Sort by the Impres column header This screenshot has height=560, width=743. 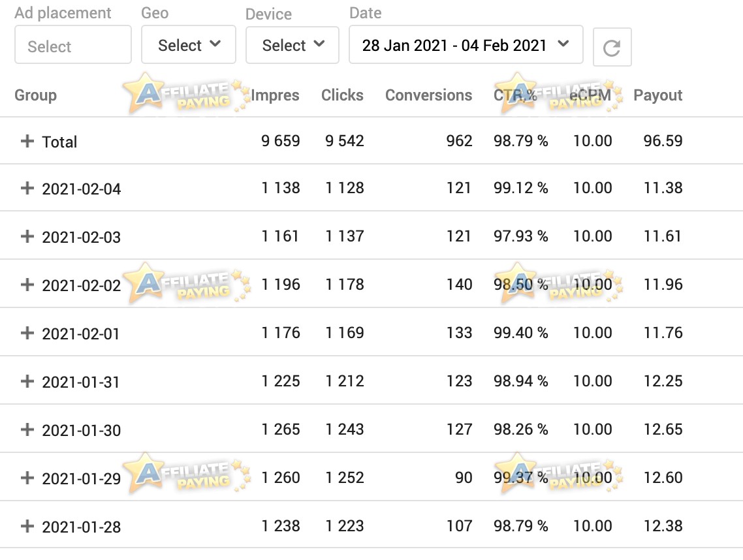pyautogui.click(x=275, y=95)
